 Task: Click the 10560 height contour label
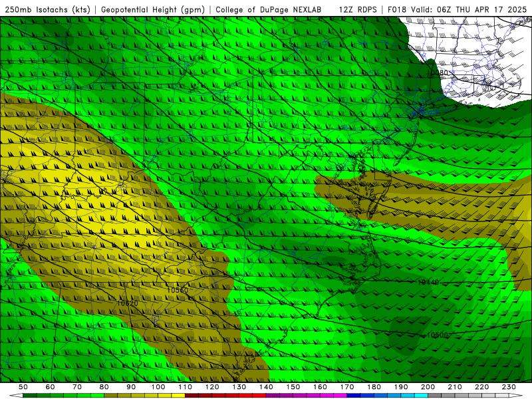[178, 290]
